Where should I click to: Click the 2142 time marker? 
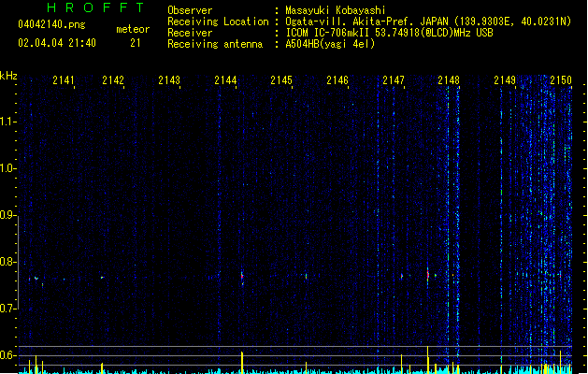113,80
